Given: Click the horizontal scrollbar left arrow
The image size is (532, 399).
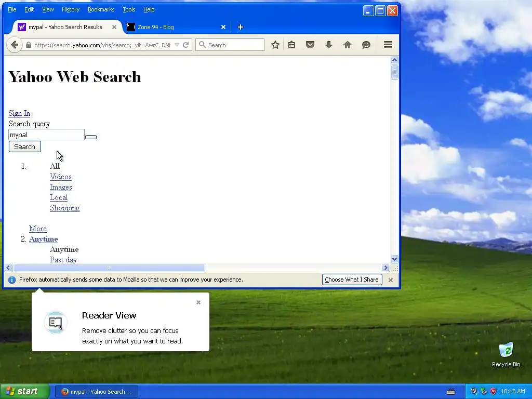Looking at the screenshot, I should tap(8, 268).
